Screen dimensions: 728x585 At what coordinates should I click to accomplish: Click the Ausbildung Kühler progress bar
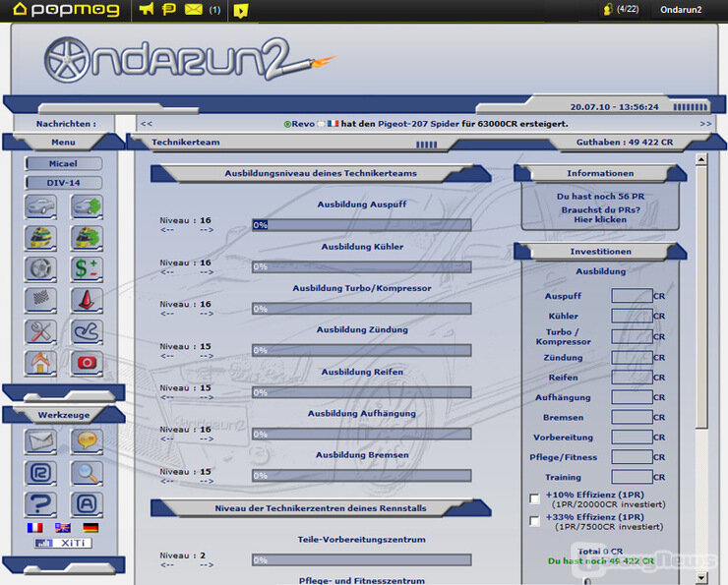click(x=362, y=266)
